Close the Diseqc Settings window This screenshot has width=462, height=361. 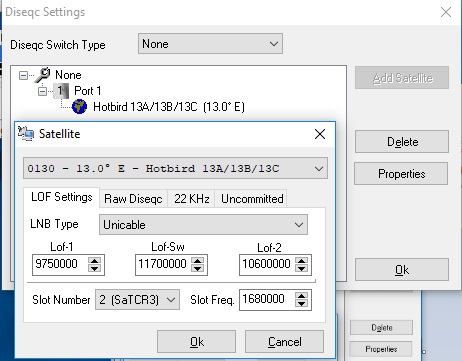pos(446,12)
